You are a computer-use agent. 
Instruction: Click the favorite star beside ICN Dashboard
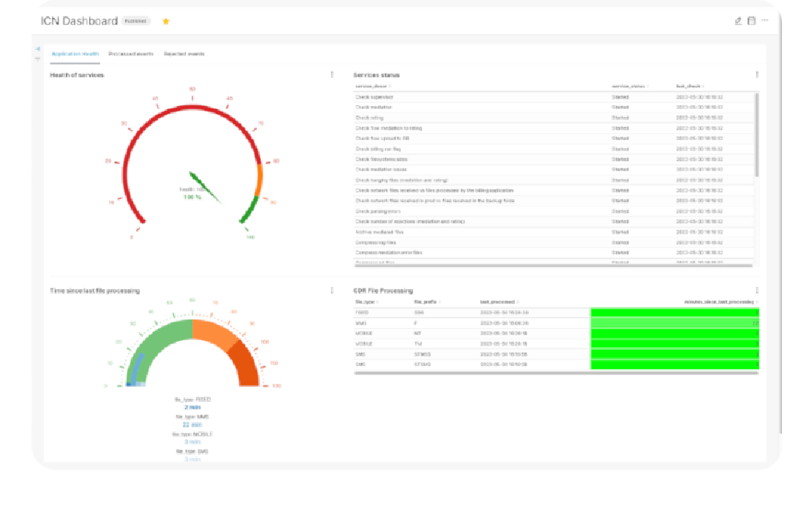[166, 21]
